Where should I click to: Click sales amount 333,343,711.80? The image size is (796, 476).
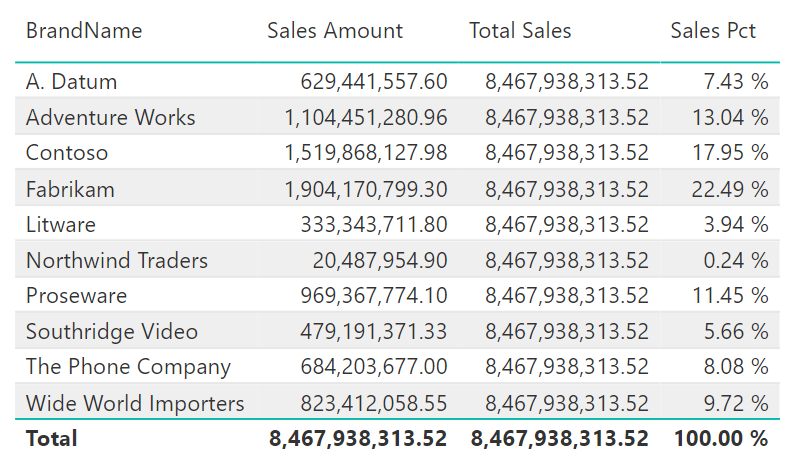point(374,225)
